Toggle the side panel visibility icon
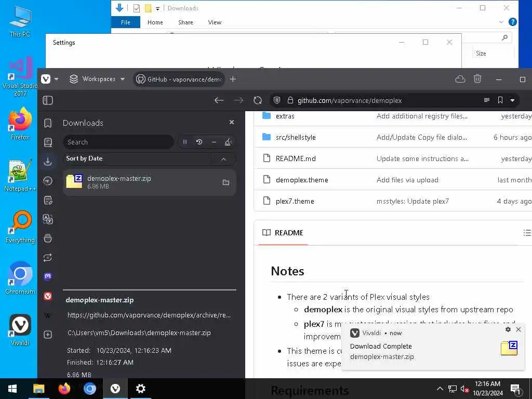Screen dimensions: 532x399 click(48, 100)
